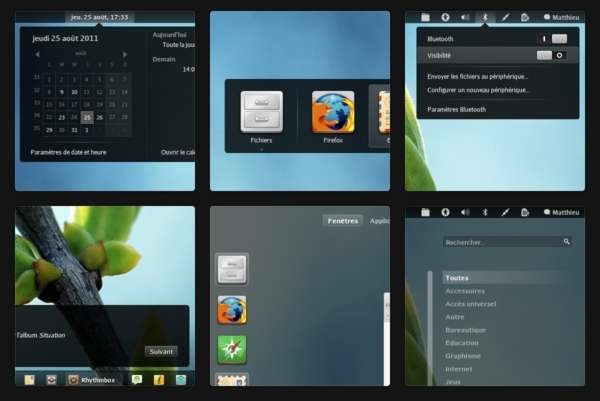Screen dimensions: 600x401
Task: Select the Accessoires category
Action: [465, 291]
